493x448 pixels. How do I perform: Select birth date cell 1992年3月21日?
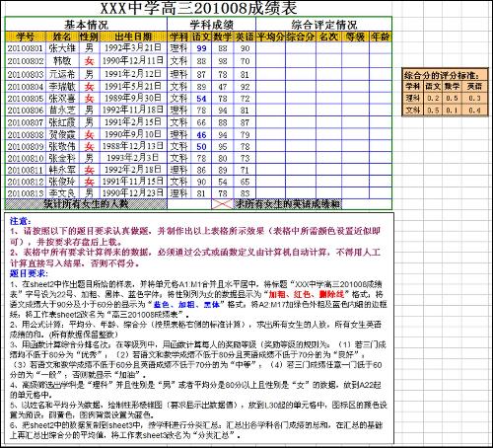133,48
